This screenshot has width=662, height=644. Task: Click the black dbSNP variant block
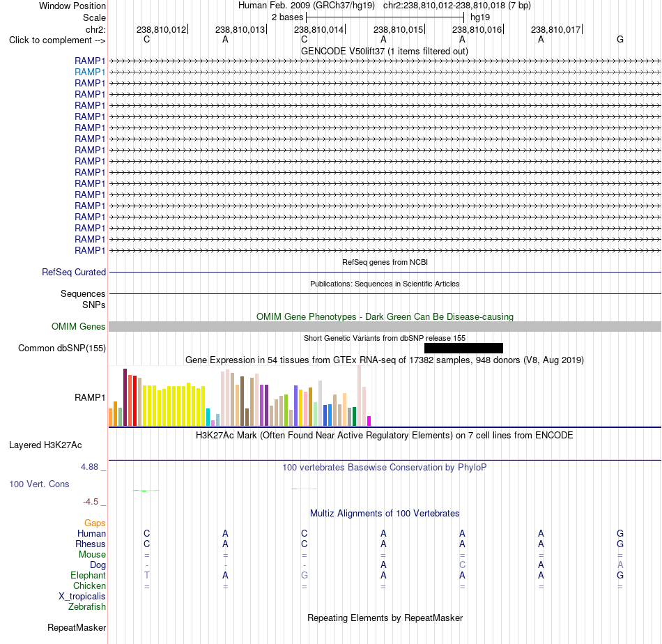(x=463, y=348)
